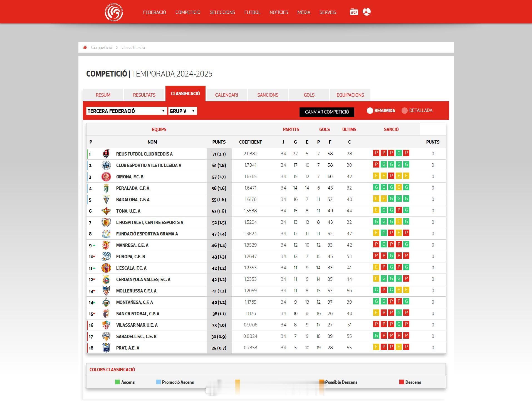Image resolution: width=532 pixels, height=401 pixels.
Task: Open the Seleccions menu
Action: 222,12
